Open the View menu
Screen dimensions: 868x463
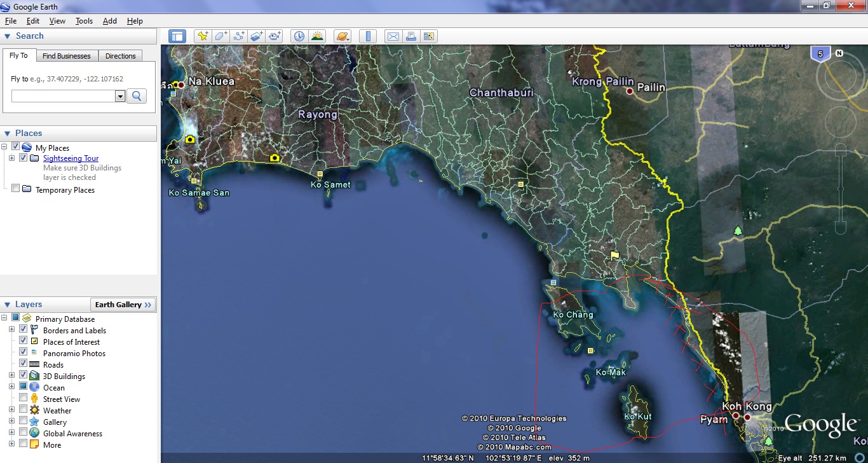[x=58, y=21]
